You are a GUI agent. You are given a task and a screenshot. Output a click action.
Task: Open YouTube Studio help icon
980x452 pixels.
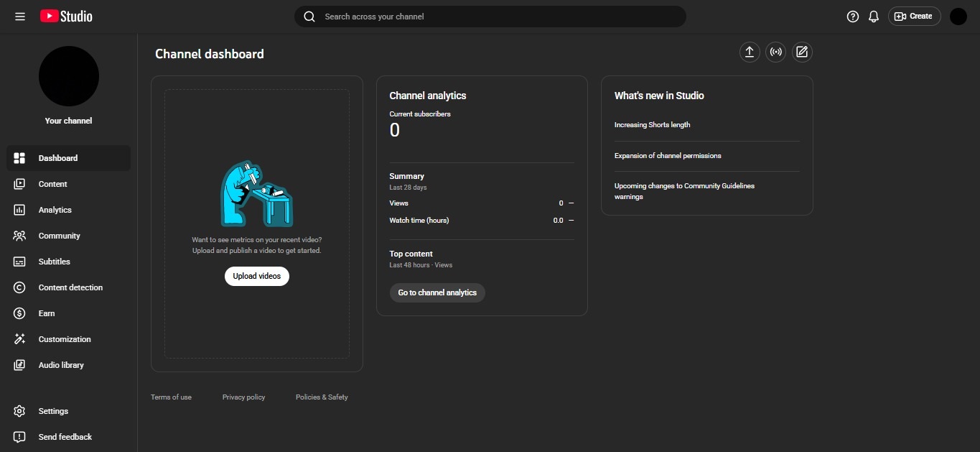(852, 16)
